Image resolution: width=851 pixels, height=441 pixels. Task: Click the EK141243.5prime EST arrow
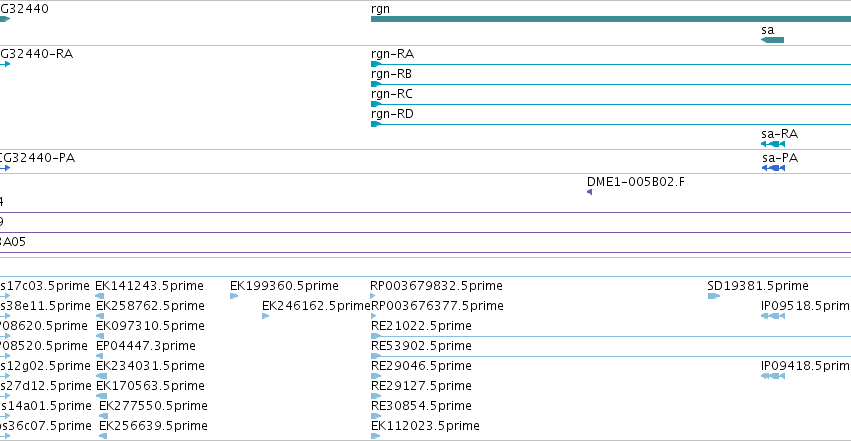pyautogui.click(x=100, y=296)
